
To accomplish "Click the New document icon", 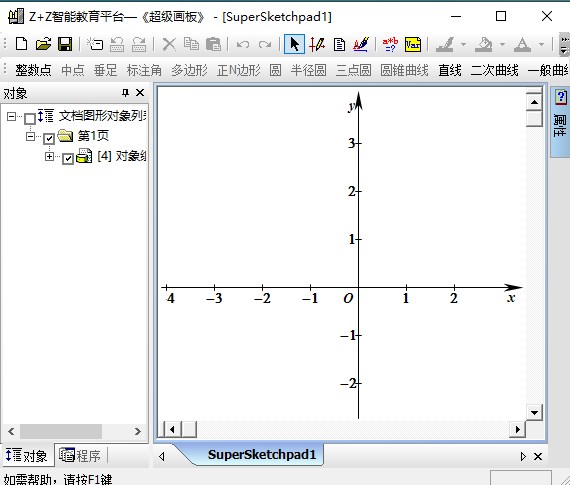I will [21, 44].
